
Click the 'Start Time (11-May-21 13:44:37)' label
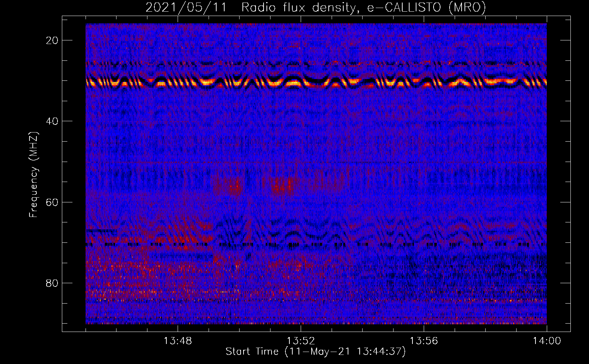316,351
